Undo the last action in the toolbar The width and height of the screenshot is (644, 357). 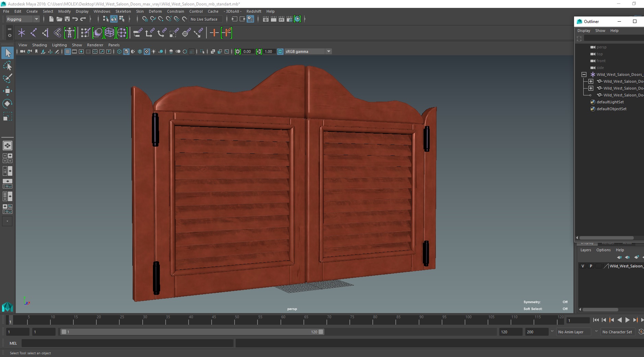coord(75,19)
